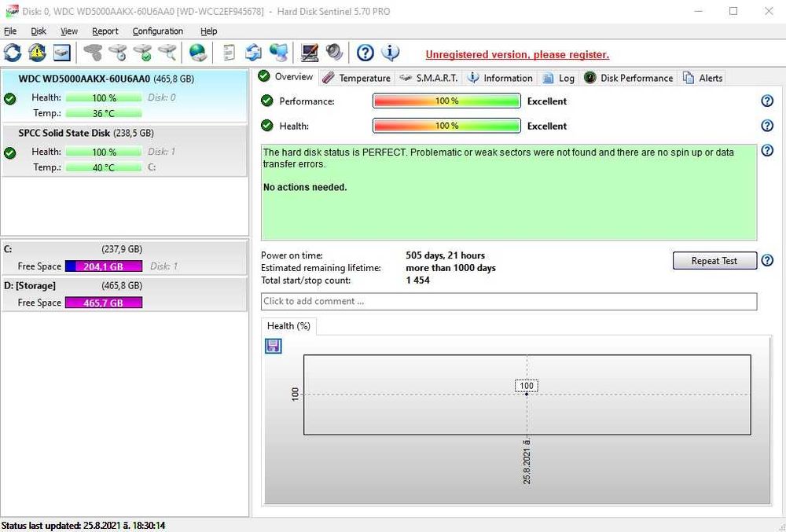
Task: Click the 100 data point on health chart
Action: coord(527,394)
